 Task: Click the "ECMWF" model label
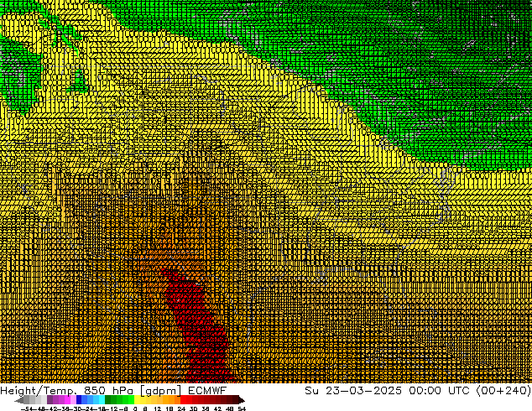pyautogui.click(x=207, y=390)
